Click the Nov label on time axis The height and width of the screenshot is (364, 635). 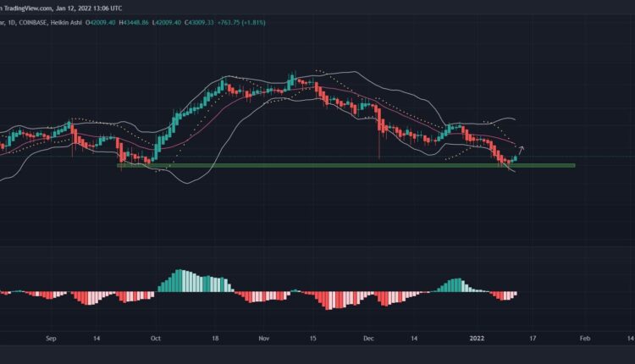263,336
